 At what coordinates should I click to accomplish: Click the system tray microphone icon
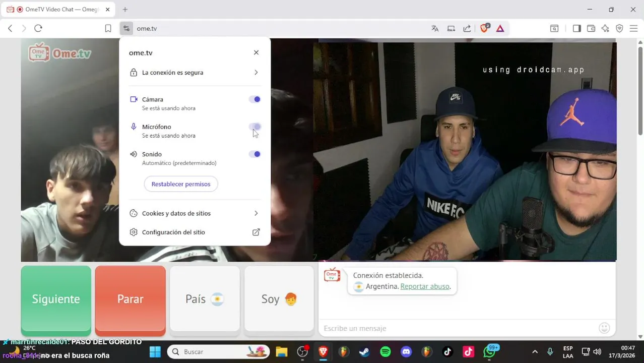(x=550, y=352)
